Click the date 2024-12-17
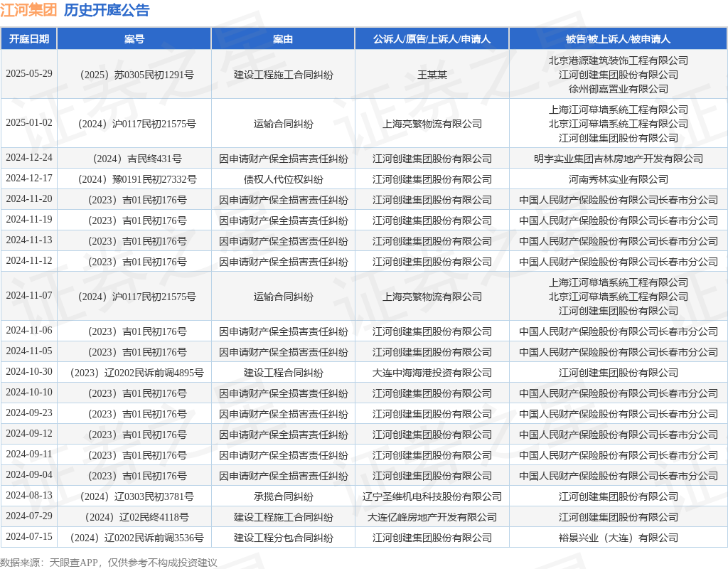The width and height of the screenshot is (728, 569). click(x=28, y=179)
